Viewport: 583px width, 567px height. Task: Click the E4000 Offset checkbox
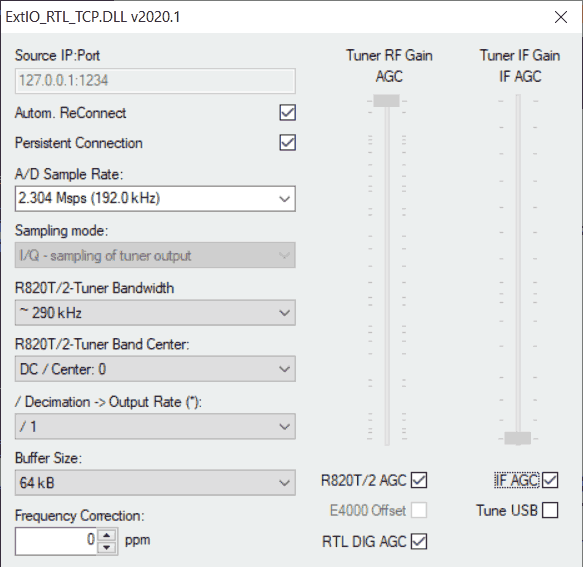pos(419,510)
